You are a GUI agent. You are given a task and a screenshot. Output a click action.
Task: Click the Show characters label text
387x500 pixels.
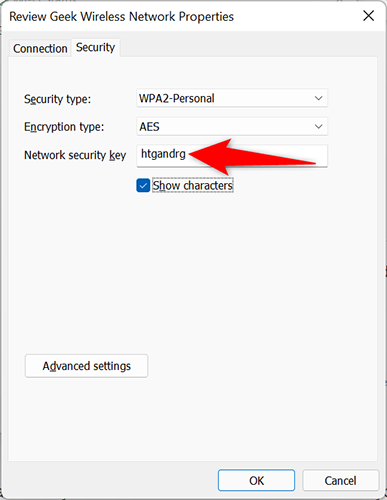pos(193,185)
